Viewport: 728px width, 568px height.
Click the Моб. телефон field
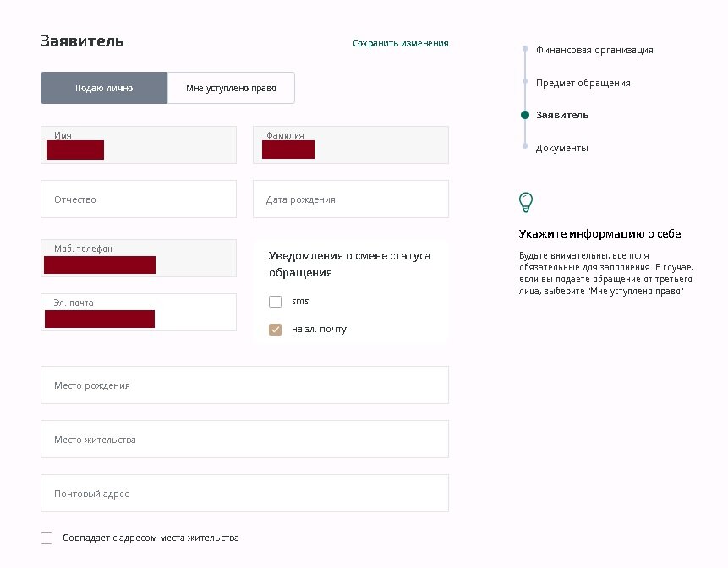pos(138,258)
